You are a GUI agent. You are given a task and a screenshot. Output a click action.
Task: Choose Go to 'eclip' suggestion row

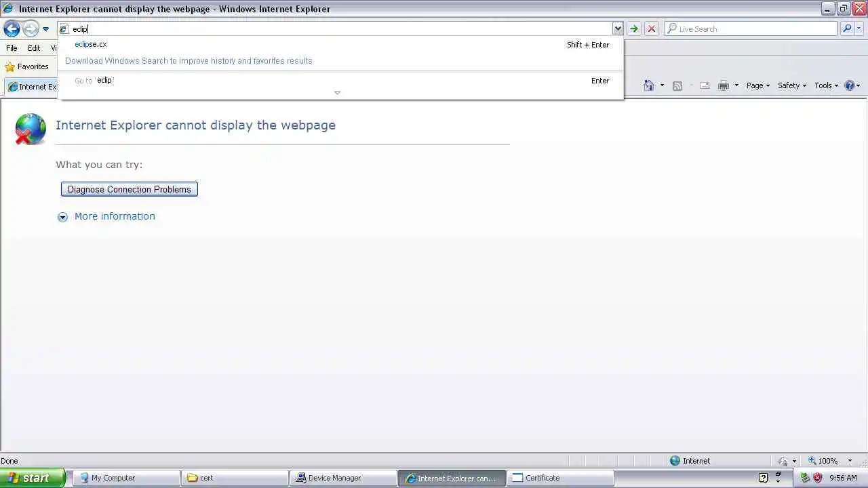point(340,80)
